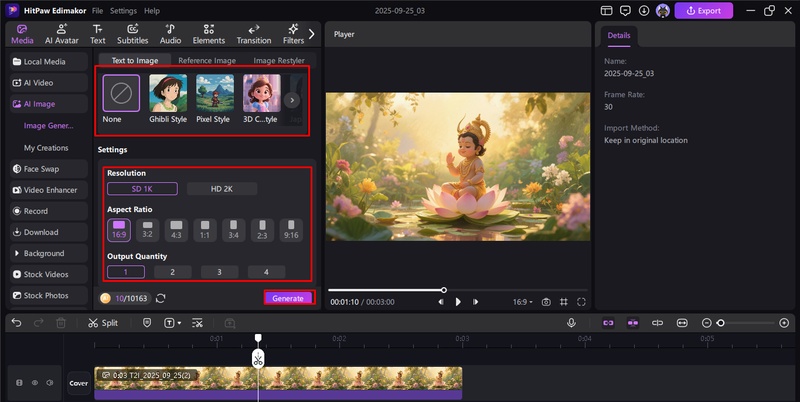The width and height of the screenshot is (800, 402).
Task: Switch to the Reference Image tab
Action: click(x=207, y=60)
